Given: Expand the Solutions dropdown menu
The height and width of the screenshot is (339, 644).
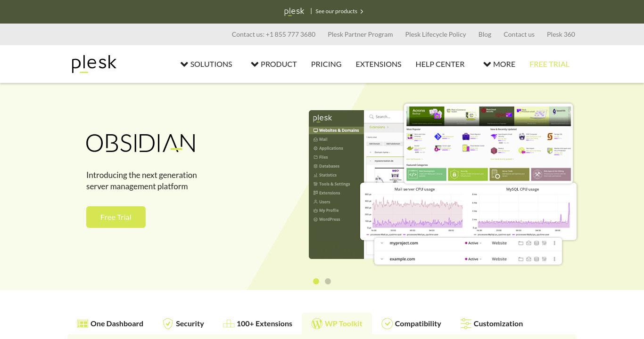Looking at the screenshot, I should tap(206, 64).
